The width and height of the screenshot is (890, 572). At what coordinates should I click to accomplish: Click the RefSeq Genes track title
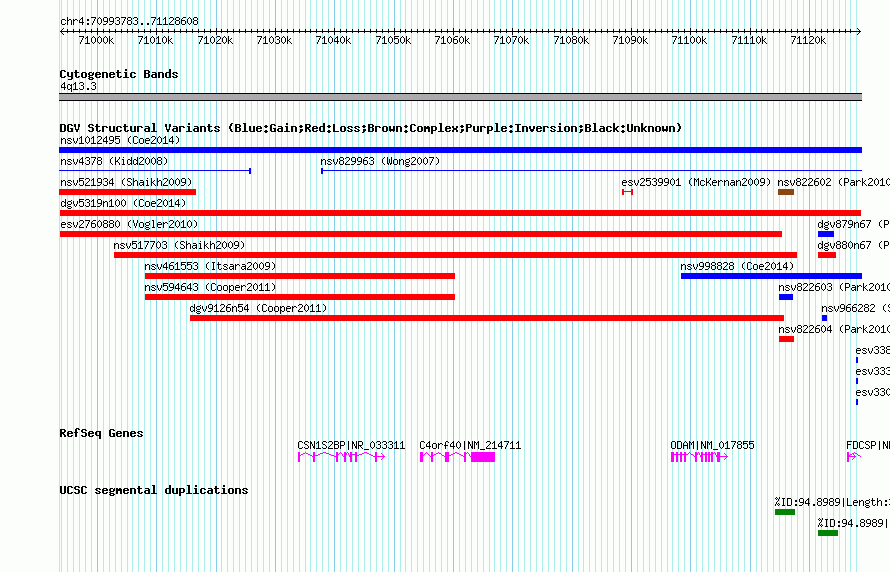[x=101, y=433]
